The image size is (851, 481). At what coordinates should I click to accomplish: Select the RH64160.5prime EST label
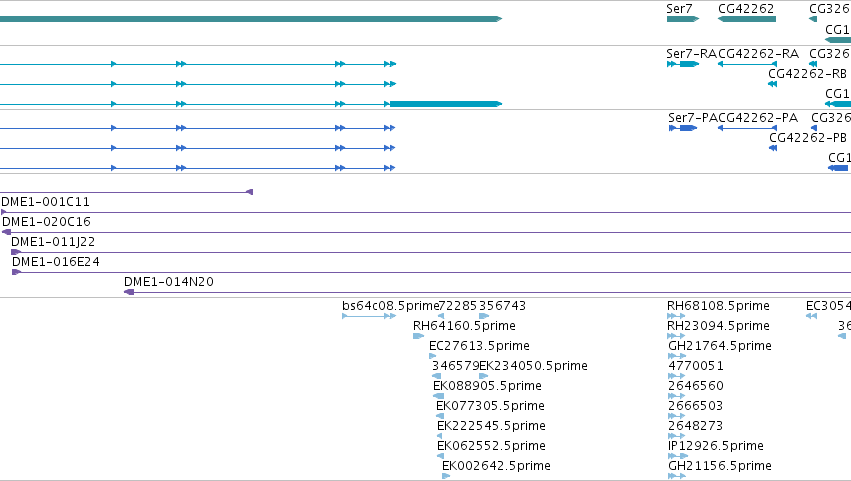tap(464, 326)
